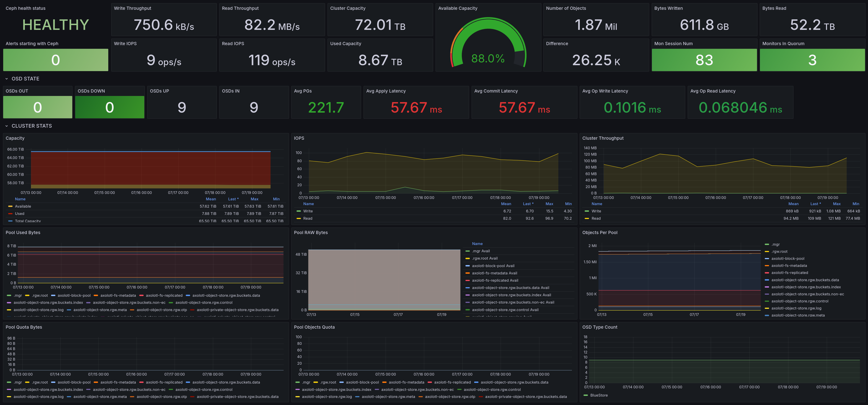Click the BlueStore legend color swatch
The height and width of the screenshot is (405, 868).
[x=586, y=395]
